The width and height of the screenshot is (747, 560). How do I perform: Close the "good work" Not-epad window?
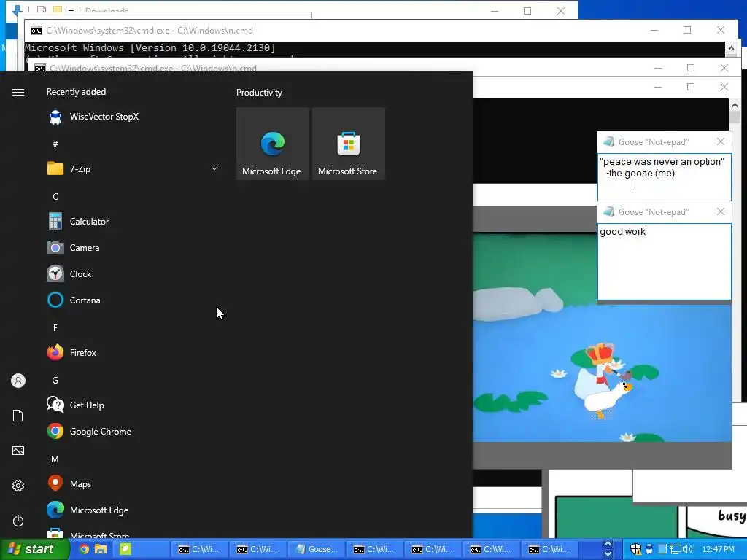pyautogui.click(x=721, y=212)
